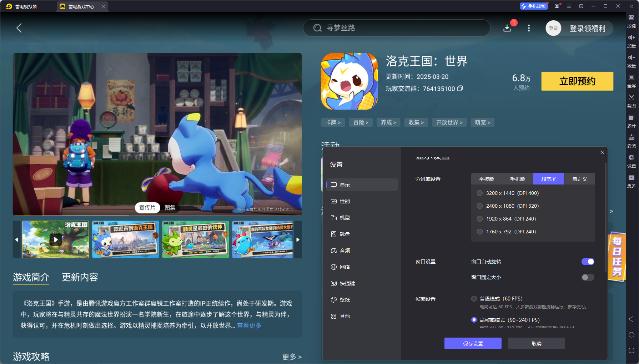This screenshot has width=639, height=364.
Task: Select 2400 x 1080 (DPI 320) resolution
Action: point(480,206)
